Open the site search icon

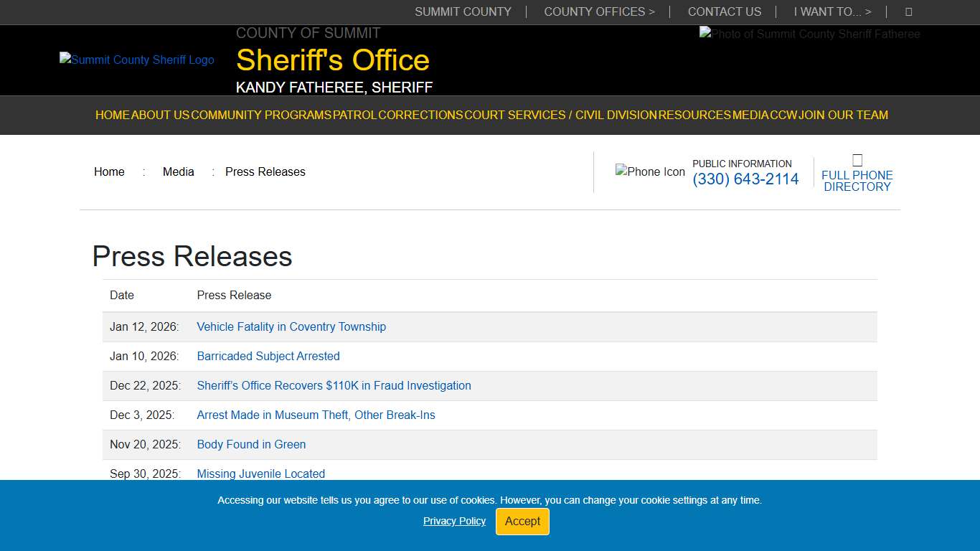click(x=908, y=11)
